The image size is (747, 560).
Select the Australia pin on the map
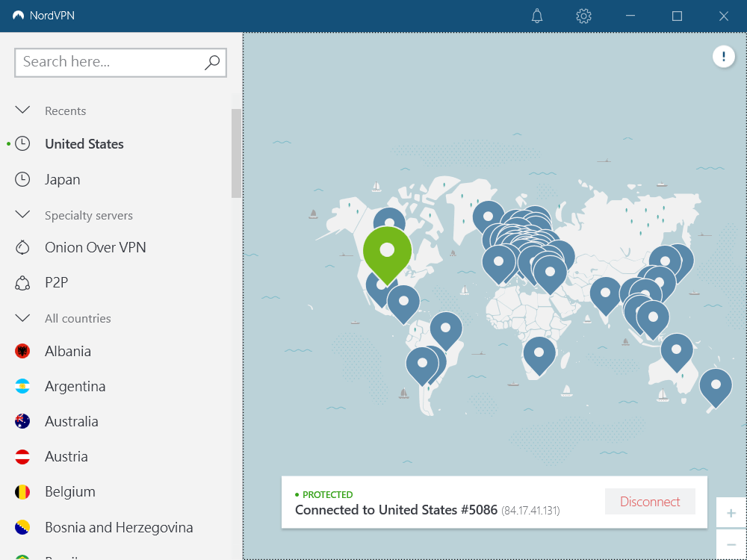pos(677,353)
